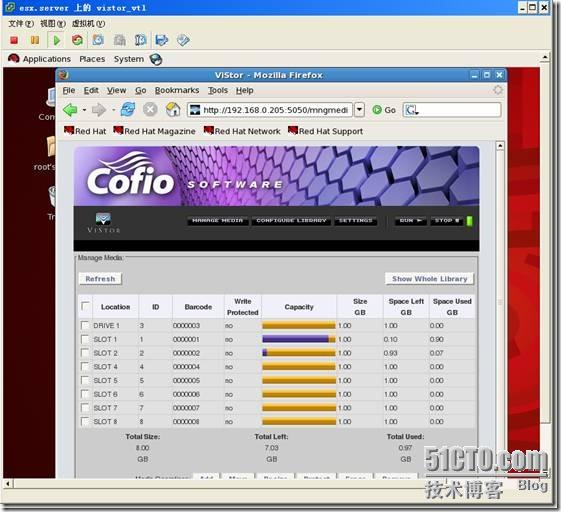Click the page scrollbar up arrow
The image size is (561, 512).
[x=500, y=146]
